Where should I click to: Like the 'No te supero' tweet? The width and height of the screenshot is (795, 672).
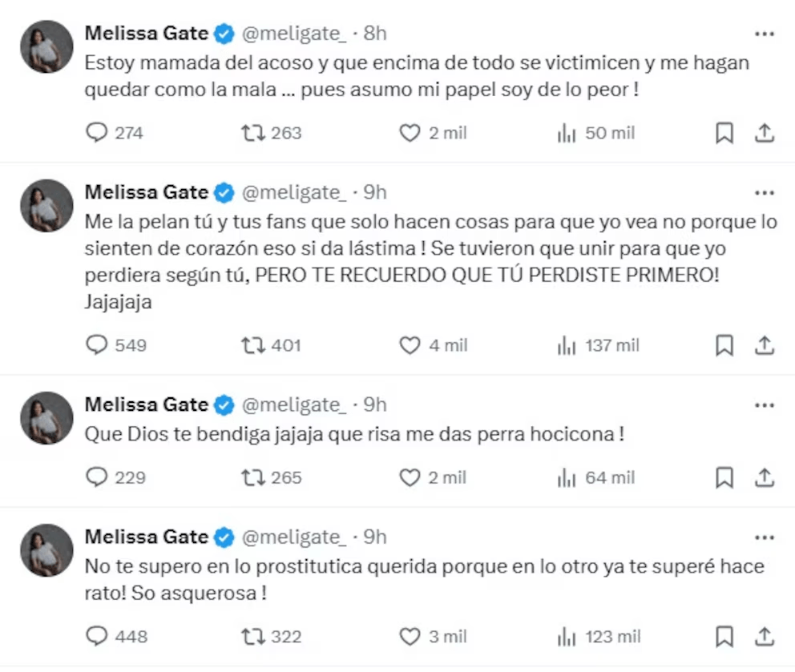point(410,637)
